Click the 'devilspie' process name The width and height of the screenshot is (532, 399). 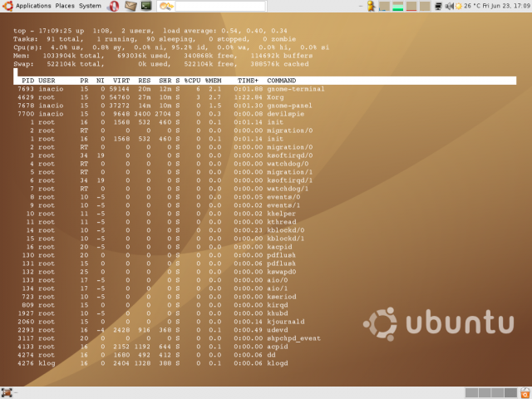coord(285,114)
